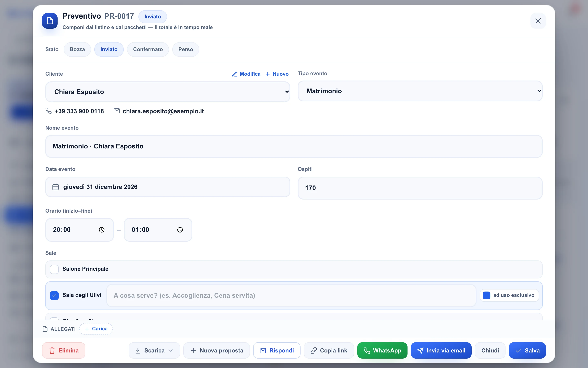
Task: Click the Rispondi mail button
Action: pyautogui.click(x=277, y=350)
